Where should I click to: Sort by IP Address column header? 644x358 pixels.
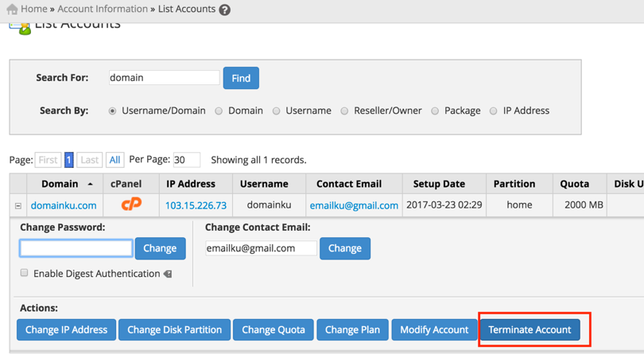(191, 184)
